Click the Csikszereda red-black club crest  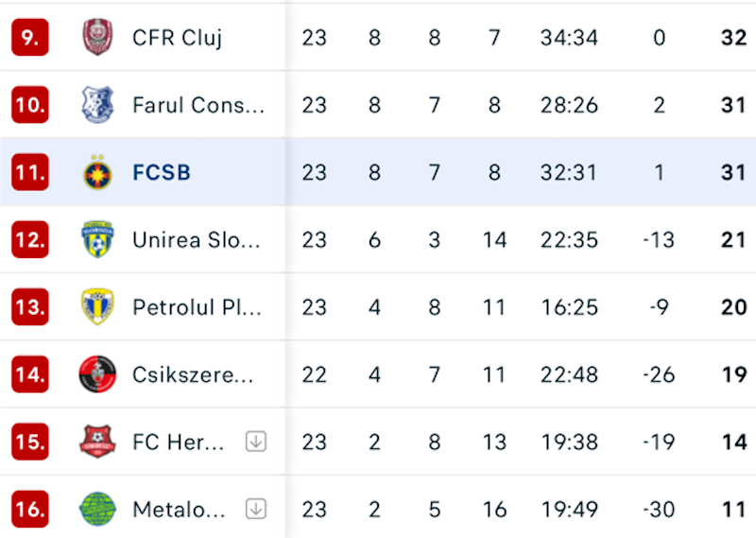pyautogui.click(x=97, y=374)
